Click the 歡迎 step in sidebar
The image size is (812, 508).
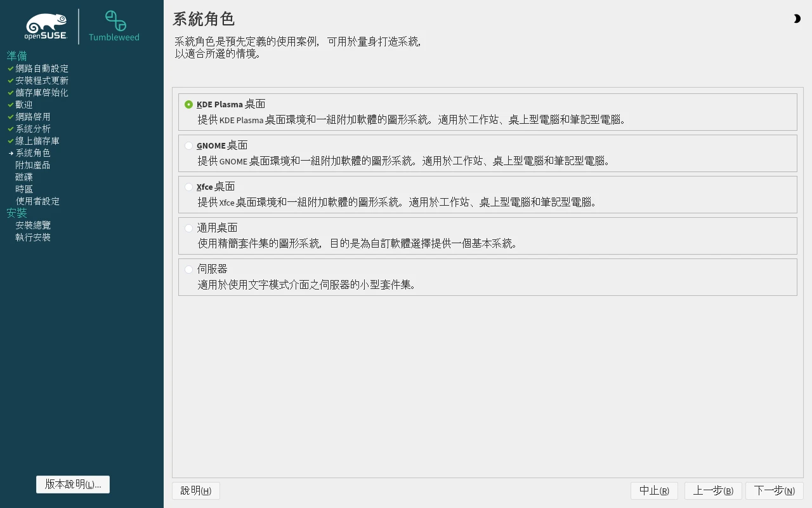tap(24, 105)
